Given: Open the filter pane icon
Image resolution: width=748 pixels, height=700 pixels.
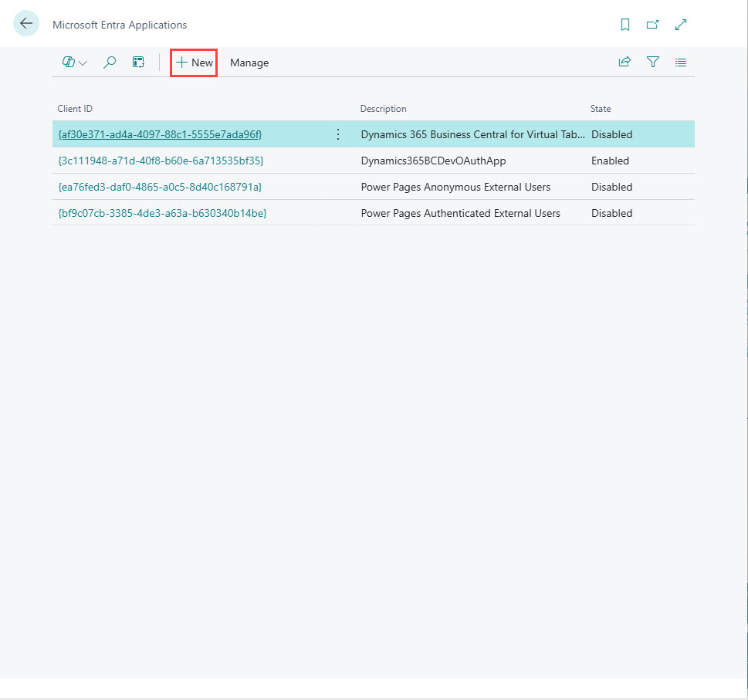Looking at the screenshot, I should click(x=653, y=63).
